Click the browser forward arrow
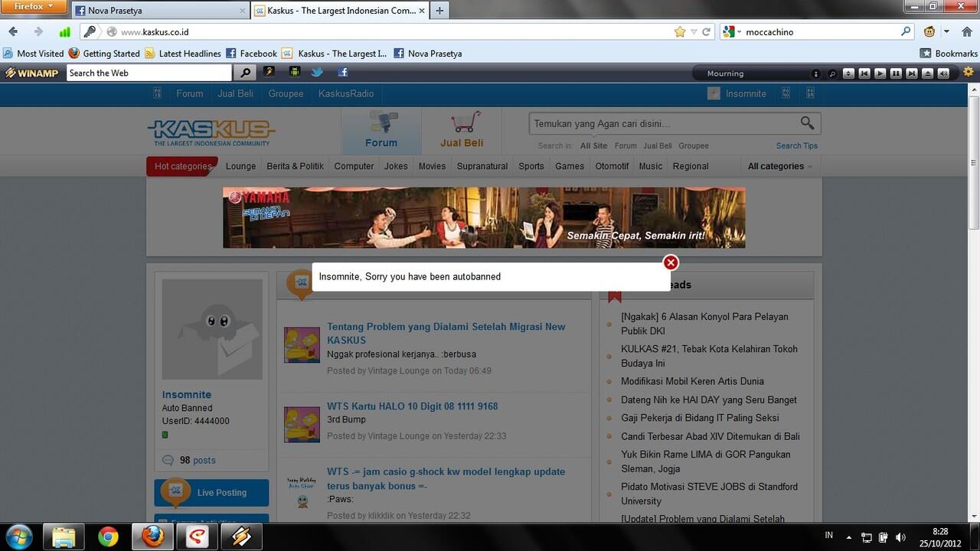This screenshot has height=551, width=980. coord(38,32)
